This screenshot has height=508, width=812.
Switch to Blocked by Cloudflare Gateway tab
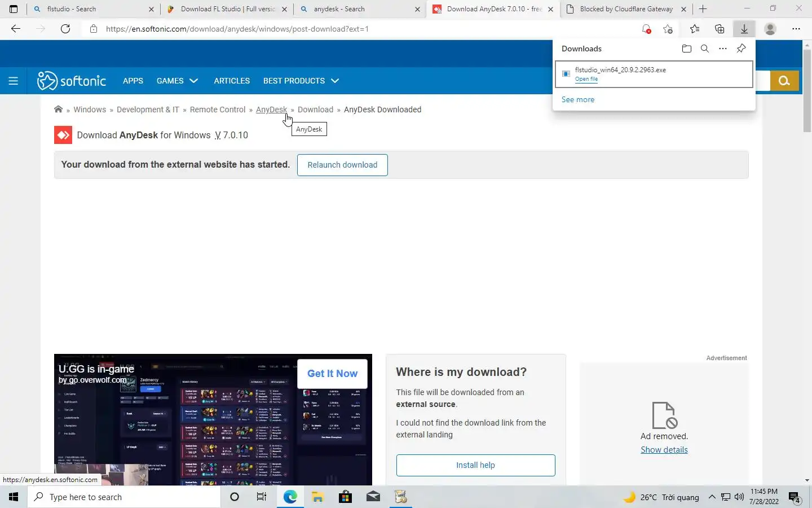point(626,9)
